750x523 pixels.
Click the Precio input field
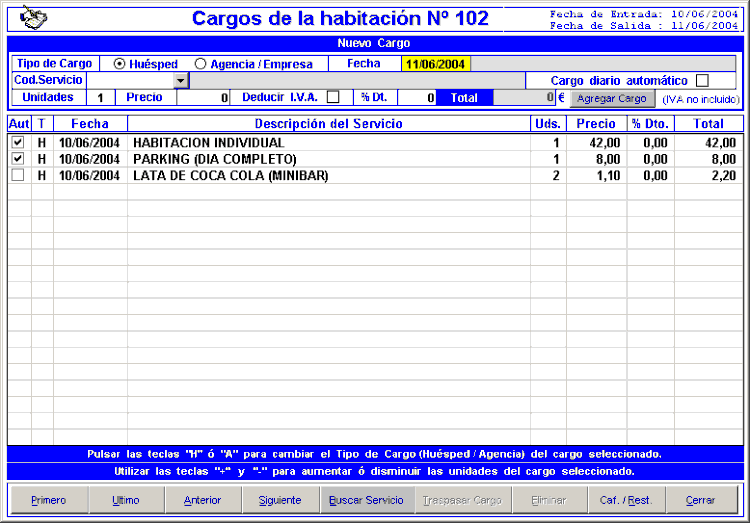pyautogui.click(x=203, y=98)
